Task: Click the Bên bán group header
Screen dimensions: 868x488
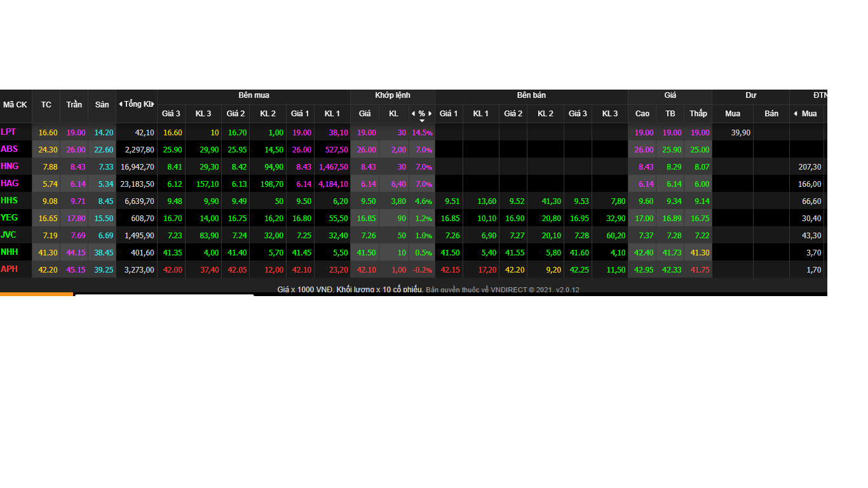Action: click(531, 96)
